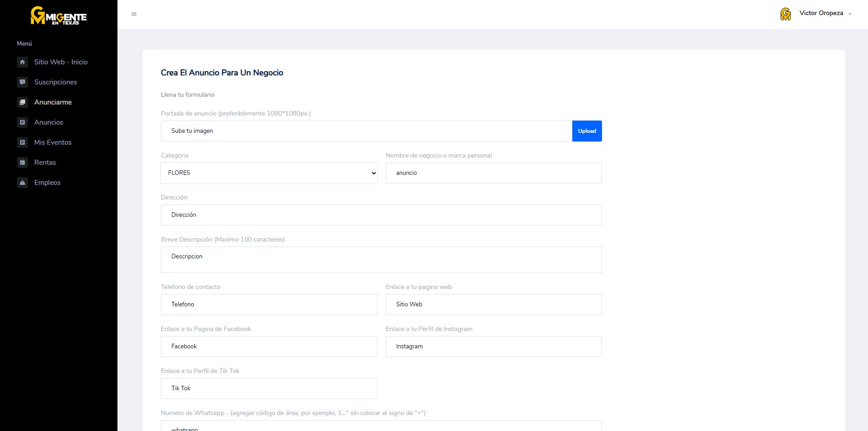
Task: Open the Categoria dropdown showing FLORES
Action: (x=269, y=173)
